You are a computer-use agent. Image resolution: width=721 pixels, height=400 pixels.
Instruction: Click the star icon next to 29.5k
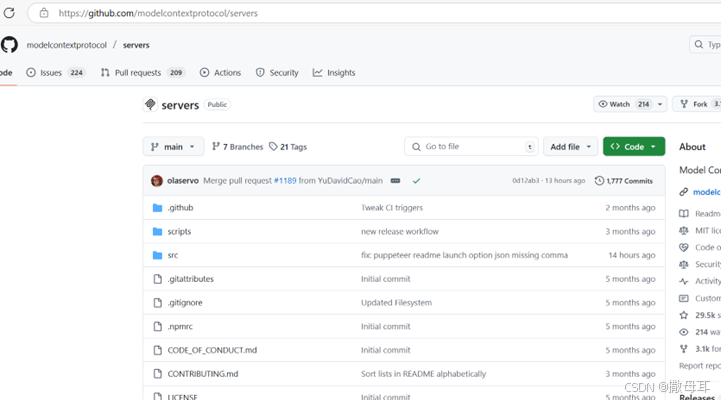tap(684, 315)
